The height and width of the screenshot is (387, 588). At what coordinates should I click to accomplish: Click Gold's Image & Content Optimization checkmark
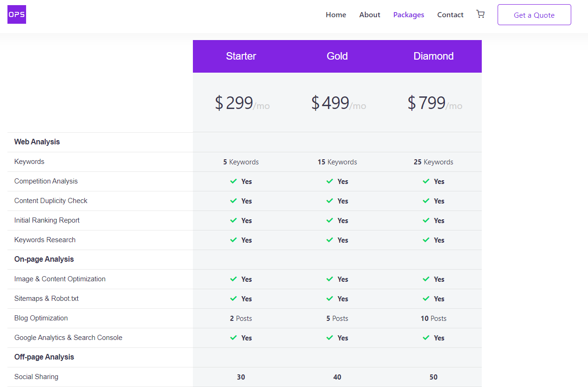(x=330, y=279)
